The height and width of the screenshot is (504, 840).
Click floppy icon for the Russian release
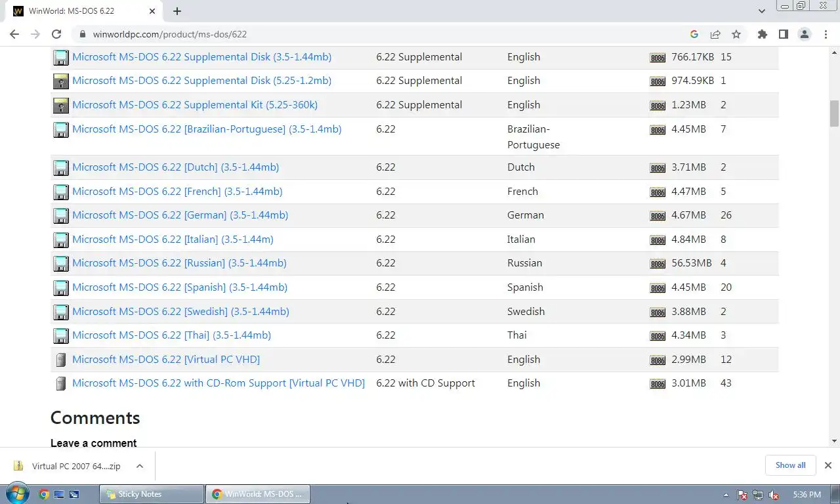click(x=60, y=264)
